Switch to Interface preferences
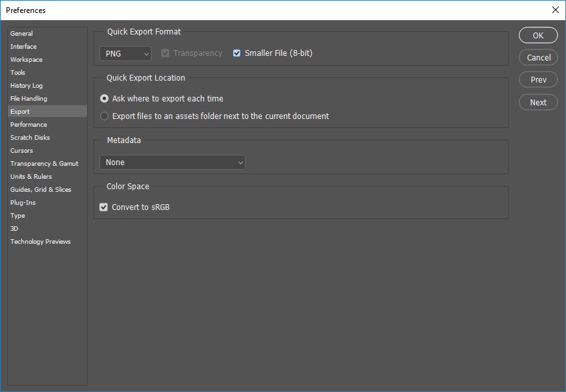The width and height of the screenshot is (566, 392). (23, 47)
